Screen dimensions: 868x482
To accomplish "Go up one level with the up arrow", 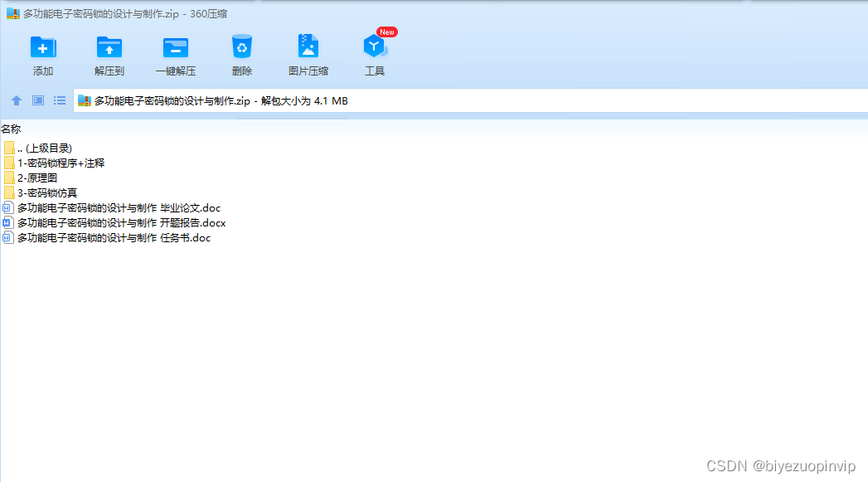I will [x=17, y=100].
